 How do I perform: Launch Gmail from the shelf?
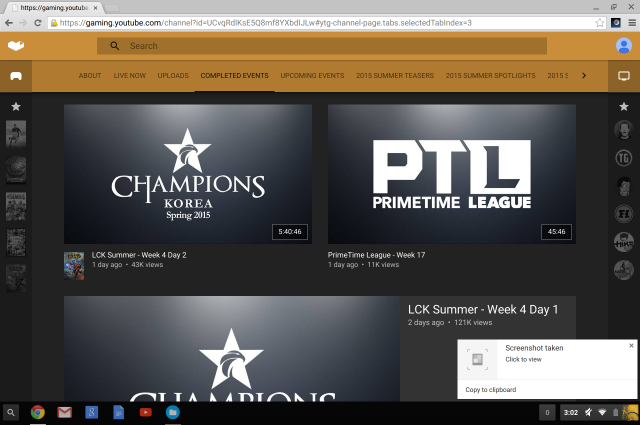65,412
